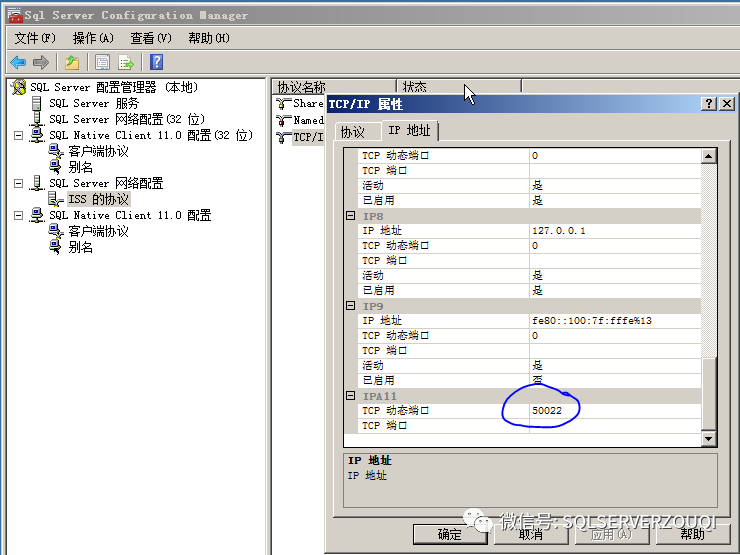Viewport: 740px width, 555px height.
Task: Click the empty IP9 TCP 端口 value field
Action: pos(615,351)
